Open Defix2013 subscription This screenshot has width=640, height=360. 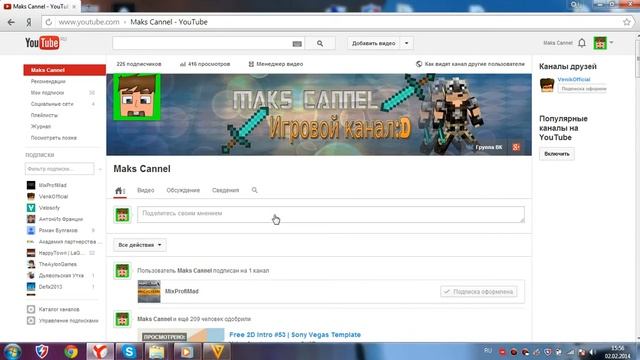[x=50, y=287]
